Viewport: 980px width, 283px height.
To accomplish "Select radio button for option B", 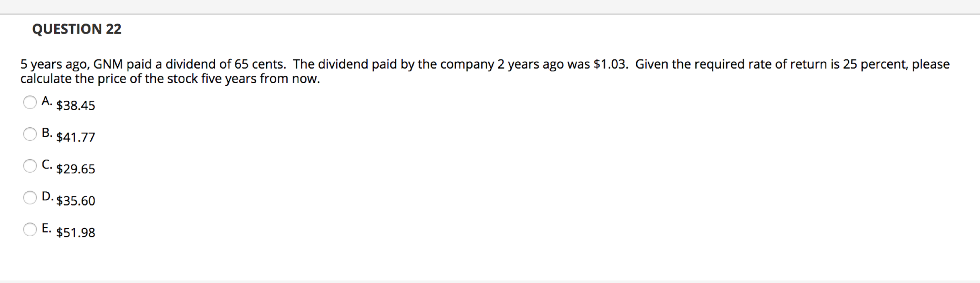I will (30, 134).
